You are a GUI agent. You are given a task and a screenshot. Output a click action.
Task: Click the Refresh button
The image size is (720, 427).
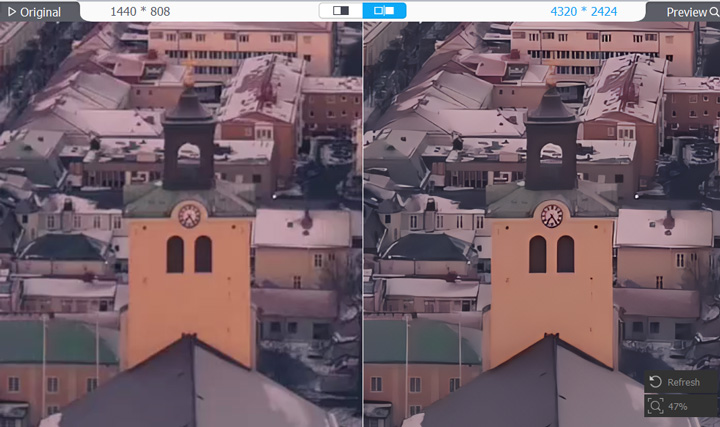pos(682,382)
